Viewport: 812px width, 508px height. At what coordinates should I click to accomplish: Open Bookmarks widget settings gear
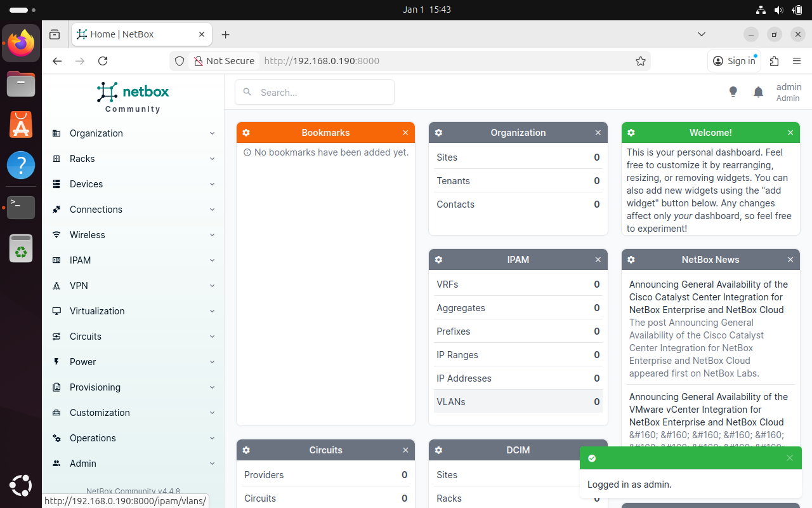(246, 133)
